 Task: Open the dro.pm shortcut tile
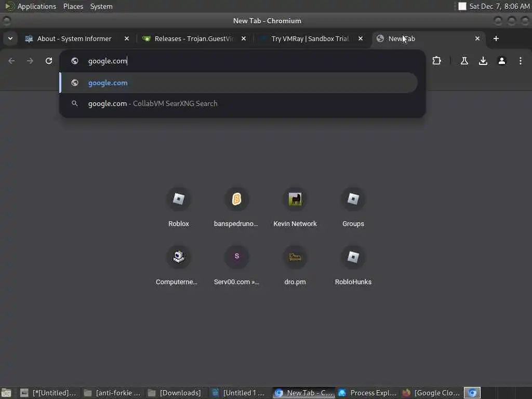(295, 265)
